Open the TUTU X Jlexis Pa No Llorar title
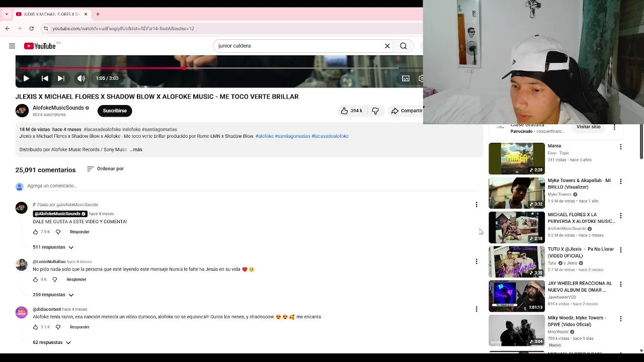The image size is (644, 362). 580,252
